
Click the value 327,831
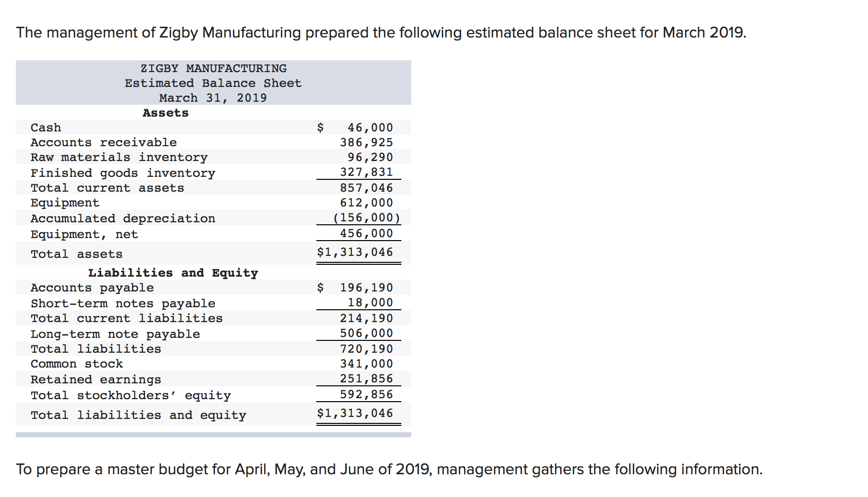point(366,172)
